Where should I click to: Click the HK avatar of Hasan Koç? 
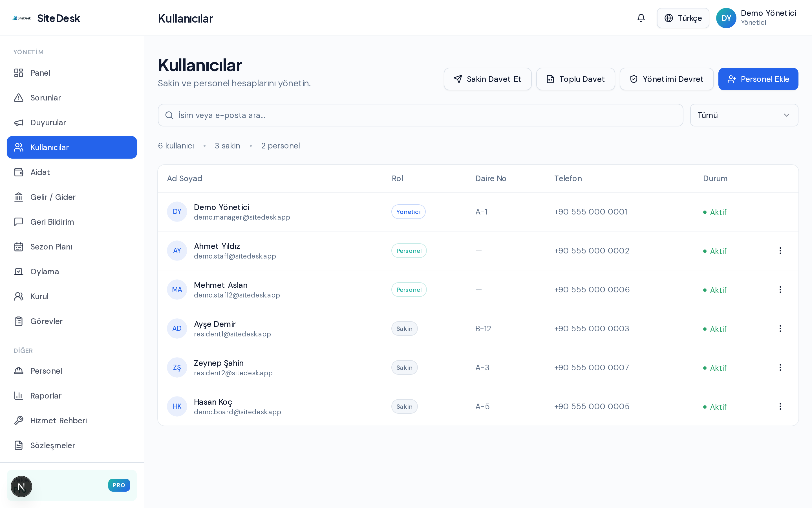pyautogui.click(x=177, y=406)
